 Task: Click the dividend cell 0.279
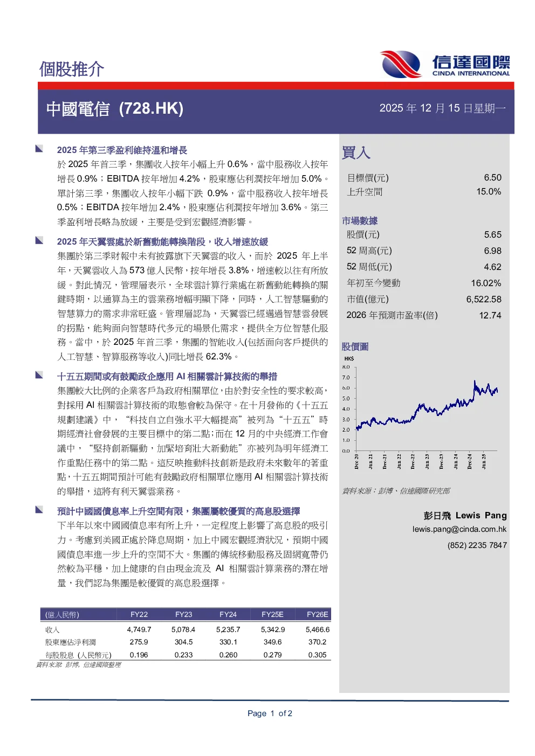(273, 655)
